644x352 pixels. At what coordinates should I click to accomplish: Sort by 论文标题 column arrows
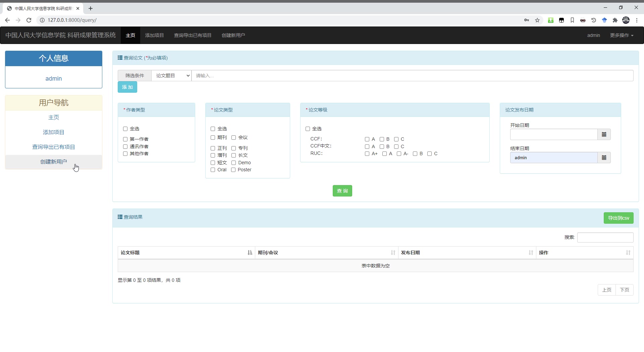(250, 253)
